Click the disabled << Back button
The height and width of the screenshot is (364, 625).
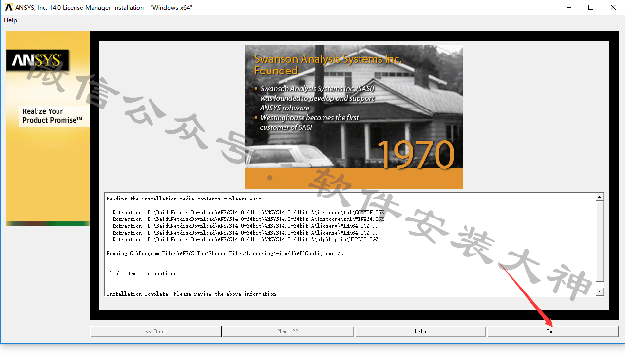[155, 331]
